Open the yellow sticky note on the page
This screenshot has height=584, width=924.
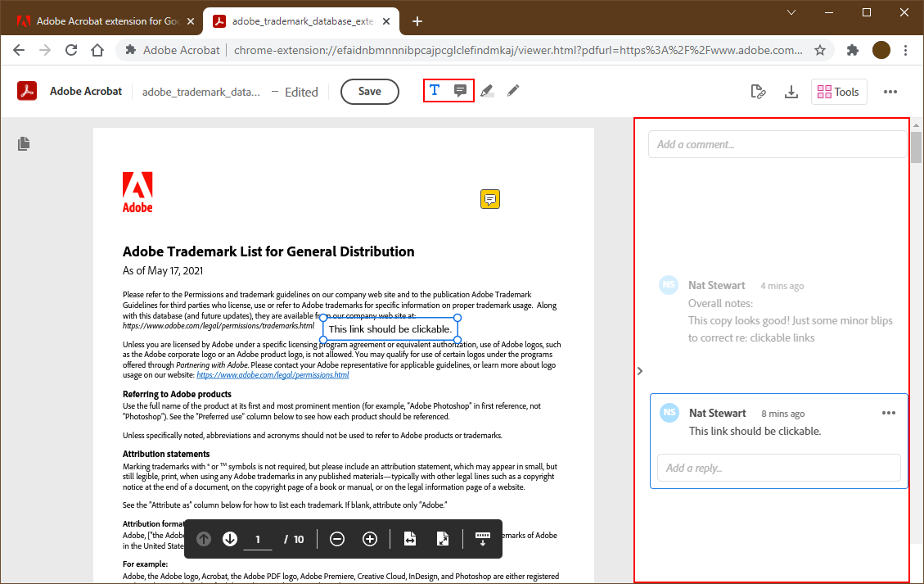(x=489, y=198)
